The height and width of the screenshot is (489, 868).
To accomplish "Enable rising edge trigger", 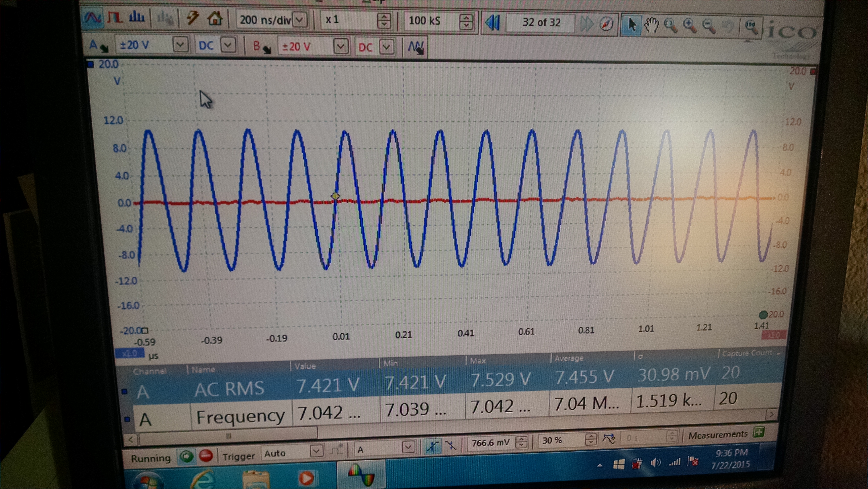I will click(432, 447).
